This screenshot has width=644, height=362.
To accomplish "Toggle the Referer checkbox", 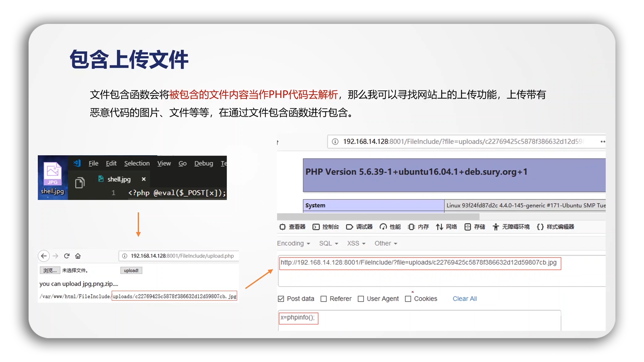I will 324,299.
